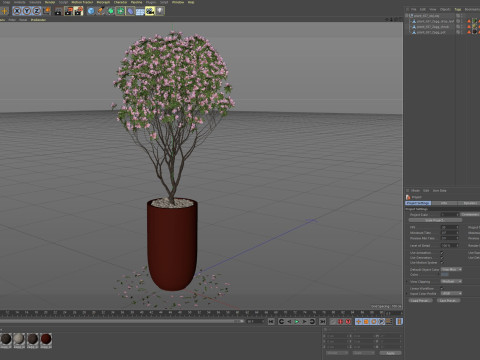Click the green material tag on first child

[475, 21]
